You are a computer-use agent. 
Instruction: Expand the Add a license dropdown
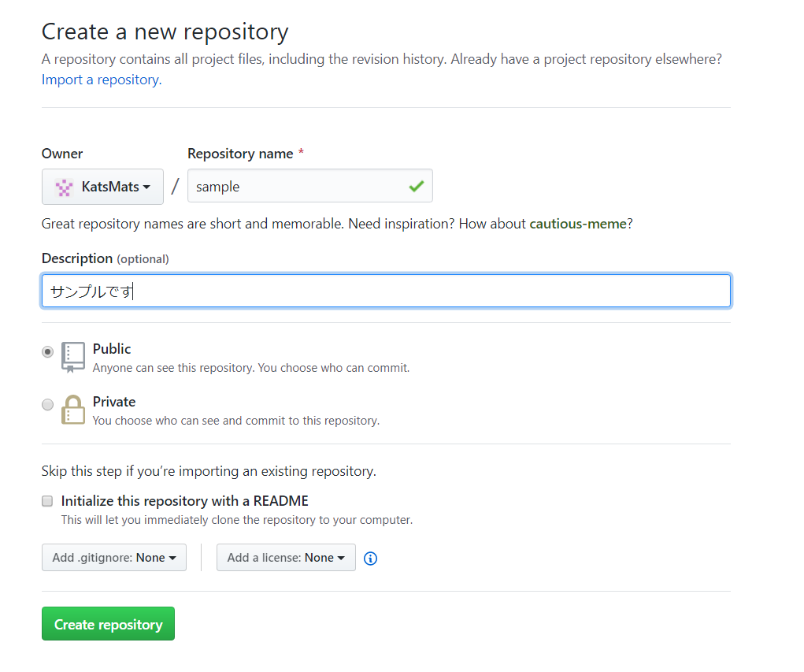286,558
